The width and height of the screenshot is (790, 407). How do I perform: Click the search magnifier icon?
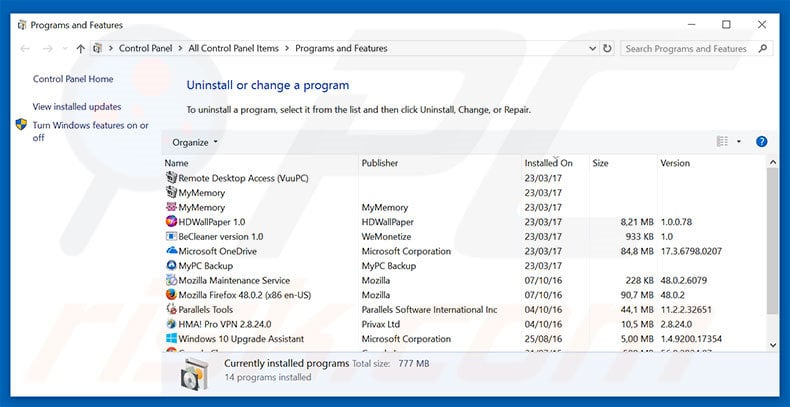click(x=762, y=49)
